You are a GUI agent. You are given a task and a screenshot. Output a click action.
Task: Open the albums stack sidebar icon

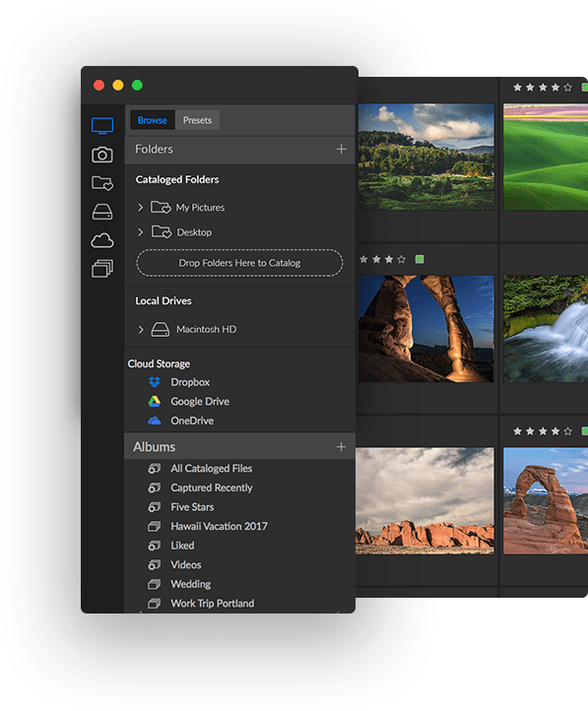[x=102, y=269]
